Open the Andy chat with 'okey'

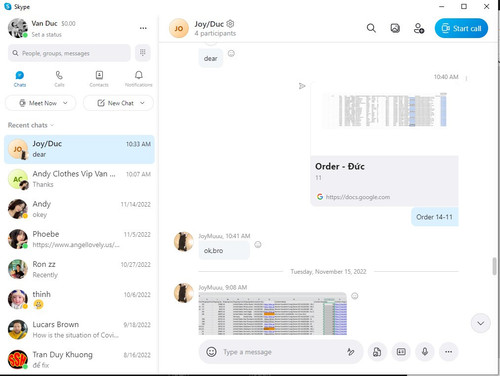pos(79,209)
